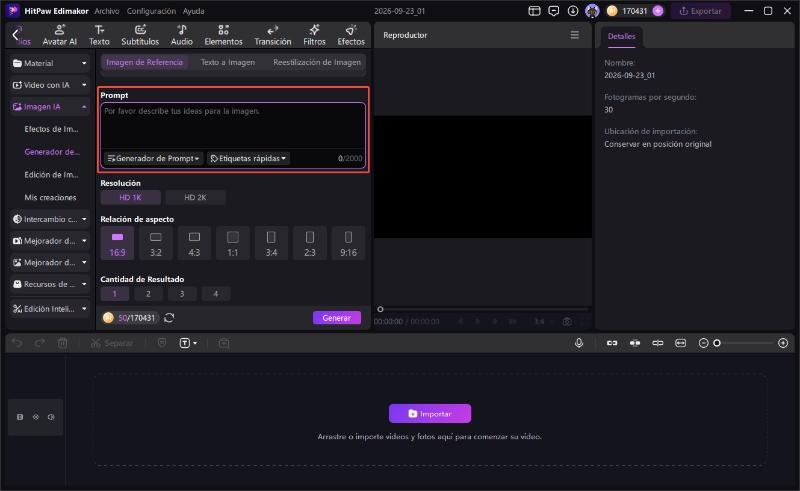Open the Subtítulos panel

140,35
